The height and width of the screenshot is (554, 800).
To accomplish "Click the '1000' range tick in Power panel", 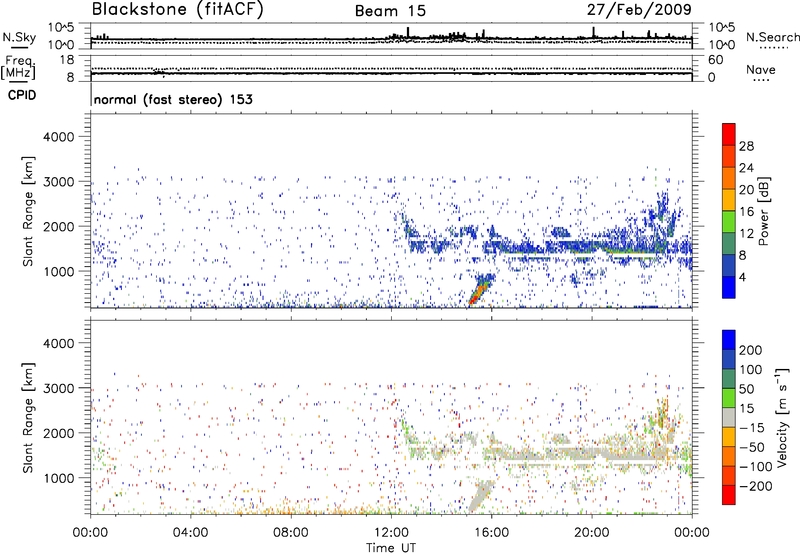I will pos(59,272).
